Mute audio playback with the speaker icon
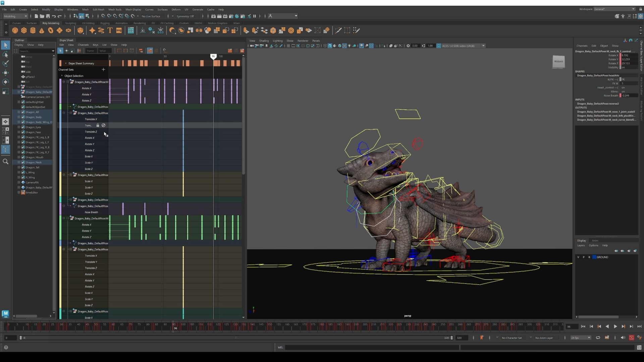The width and height of the screenshot is (644, 362). (623, 338)
